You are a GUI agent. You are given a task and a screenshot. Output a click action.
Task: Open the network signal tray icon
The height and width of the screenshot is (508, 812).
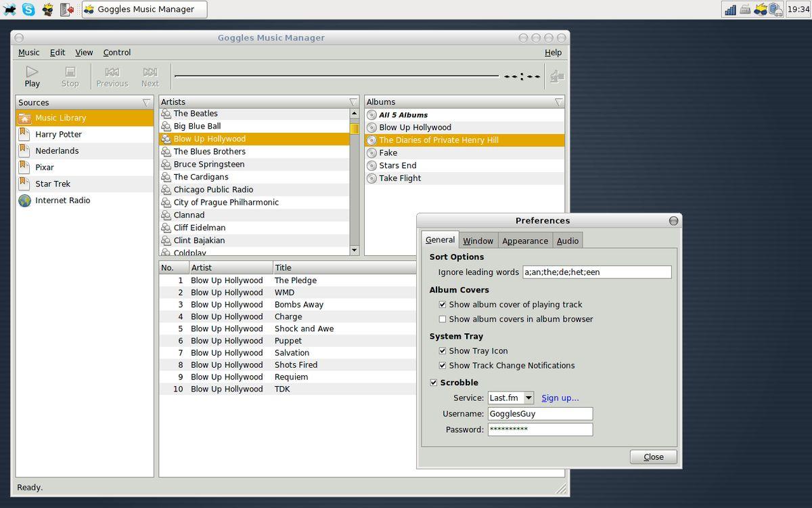coord(730,9)
